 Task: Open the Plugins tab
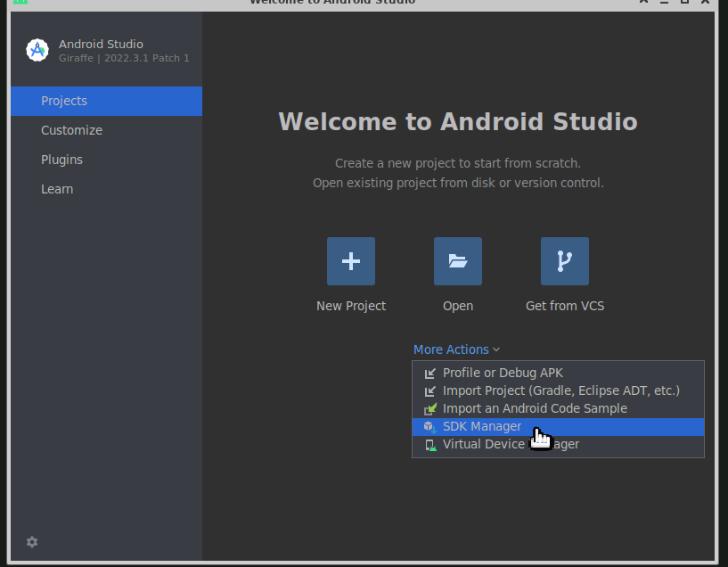pyautogui.click(x=106, y=160)
